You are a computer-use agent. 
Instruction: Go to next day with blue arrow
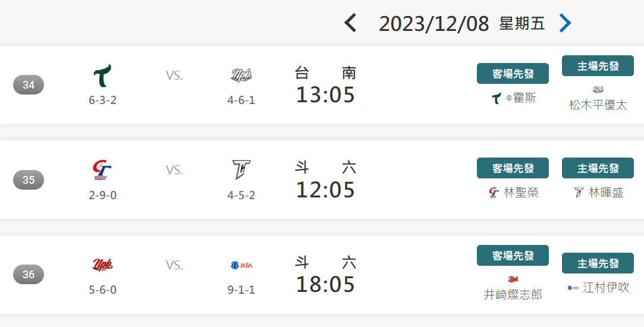coord(566,23)
